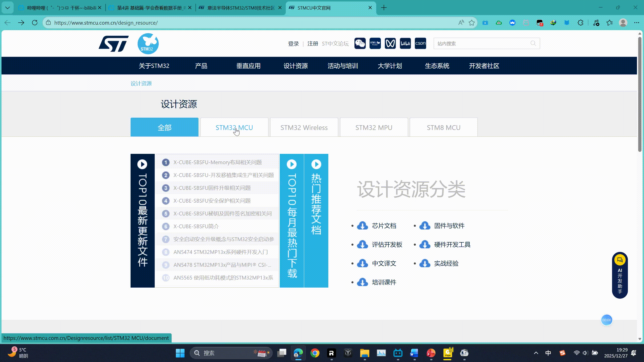644x362 pixels.
Task: Expand the TOP10最新更新文件 panel
Action: click(x=142, y=220)
